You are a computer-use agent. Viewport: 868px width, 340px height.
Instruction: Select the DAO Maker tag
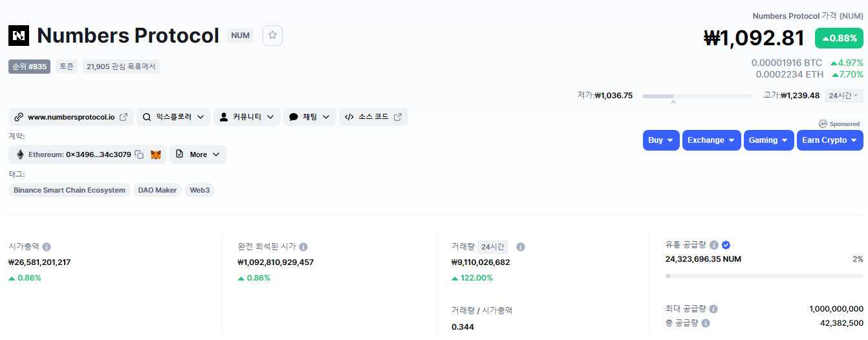157,190
